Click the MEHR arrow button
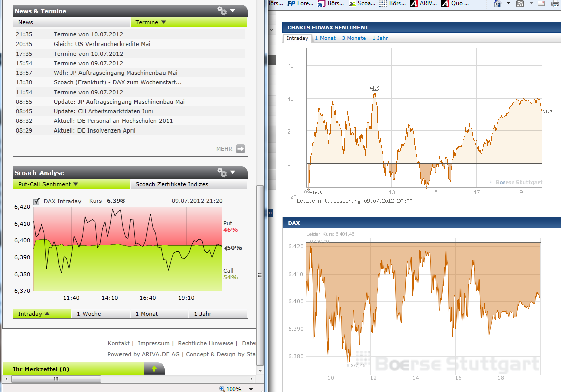This screenshot has width=561, height=392. click(x=241, y=149)
